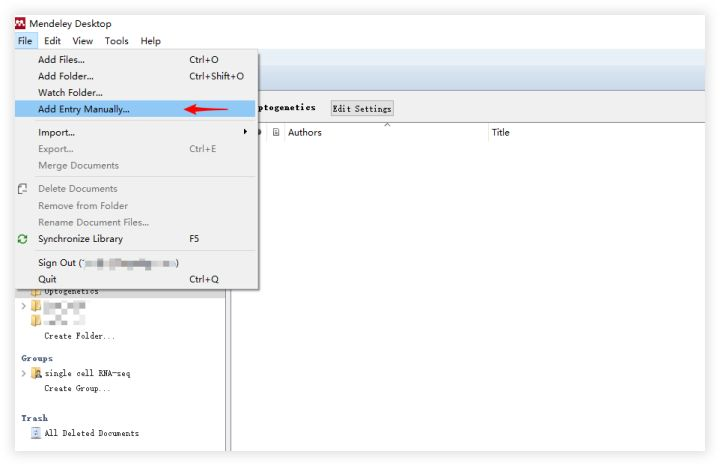Open the View menu
The width and height of the screenshot is (720, 466).
83,41
